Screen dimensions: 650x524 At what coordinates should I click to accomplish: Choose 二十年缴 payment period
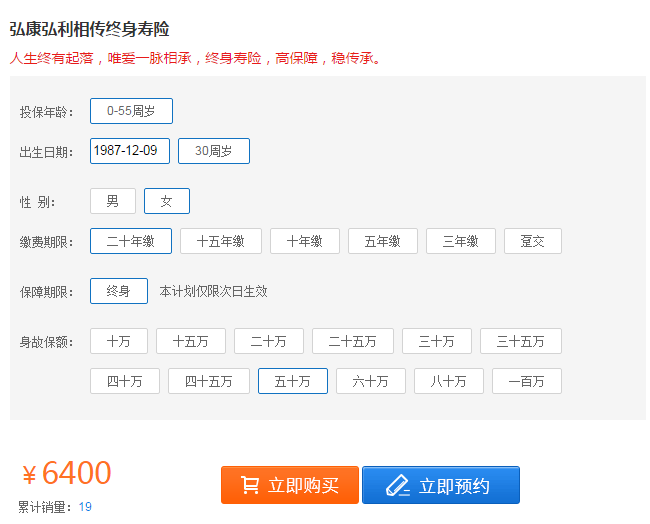pos(131,241)
